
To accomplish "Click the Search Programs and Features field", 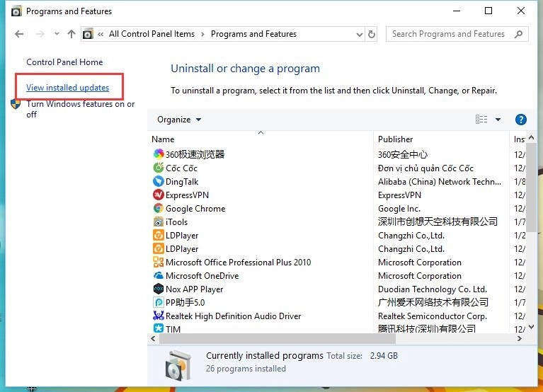I will 457,34.
